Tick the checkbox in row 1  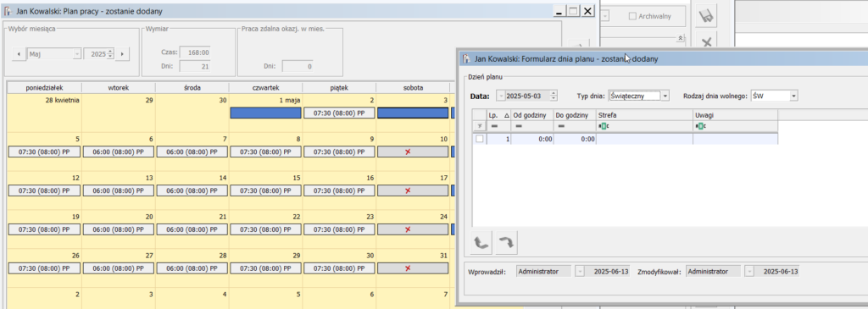tap(480, 140)
